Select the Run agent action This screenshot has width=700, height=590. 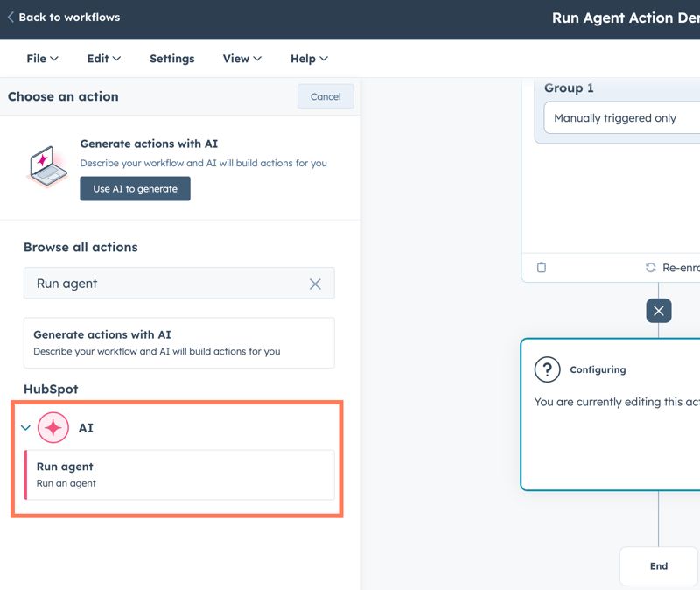179,474
